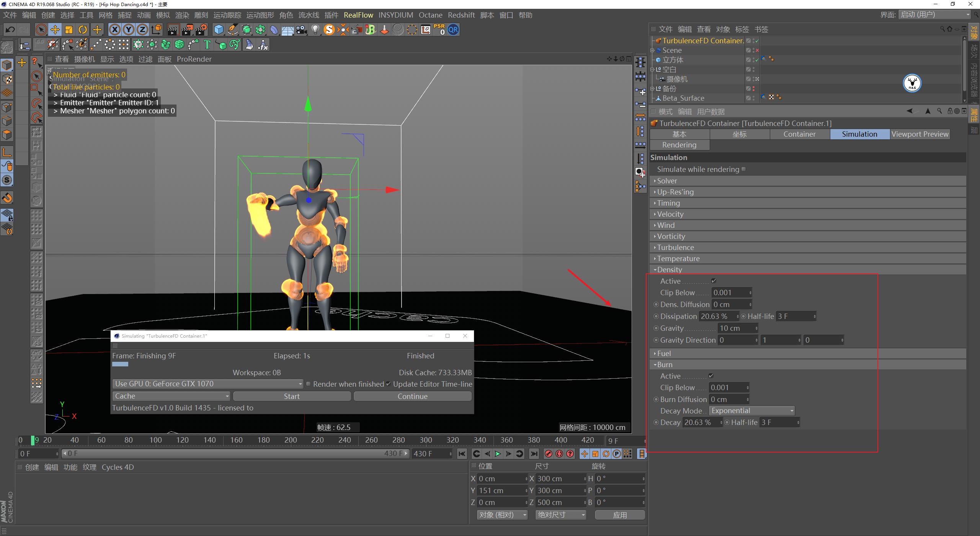
Task: Open the RealFlow menu
Action: (358, 15)
